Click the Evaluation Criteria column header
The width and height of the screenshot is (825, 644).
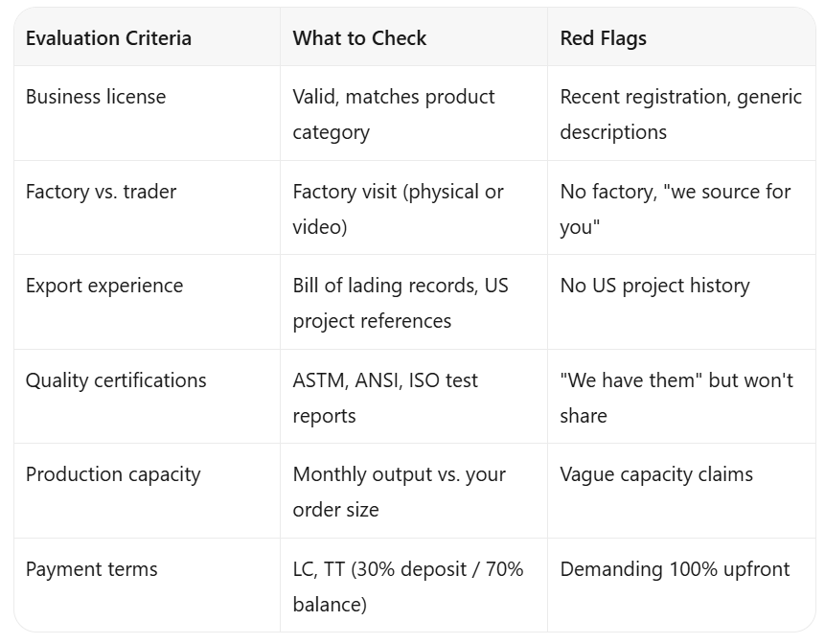(x=147, y=37)
